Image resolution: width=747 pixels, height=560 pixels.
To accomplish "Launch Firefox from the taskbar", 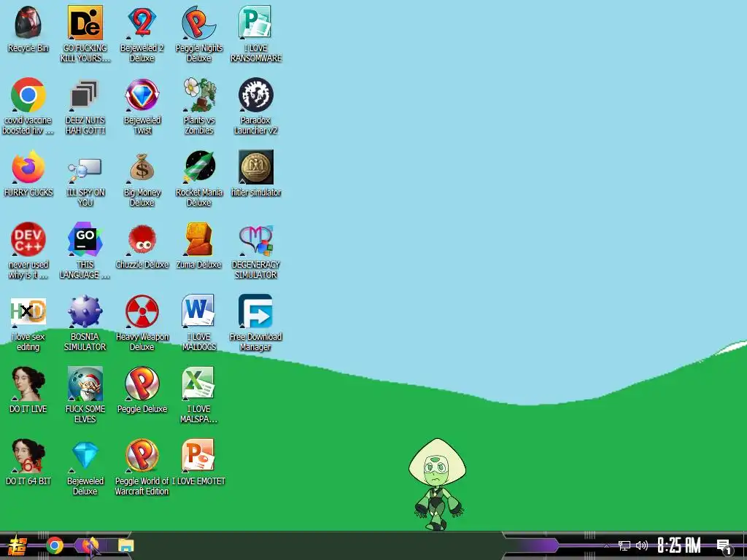I will 90,545.
